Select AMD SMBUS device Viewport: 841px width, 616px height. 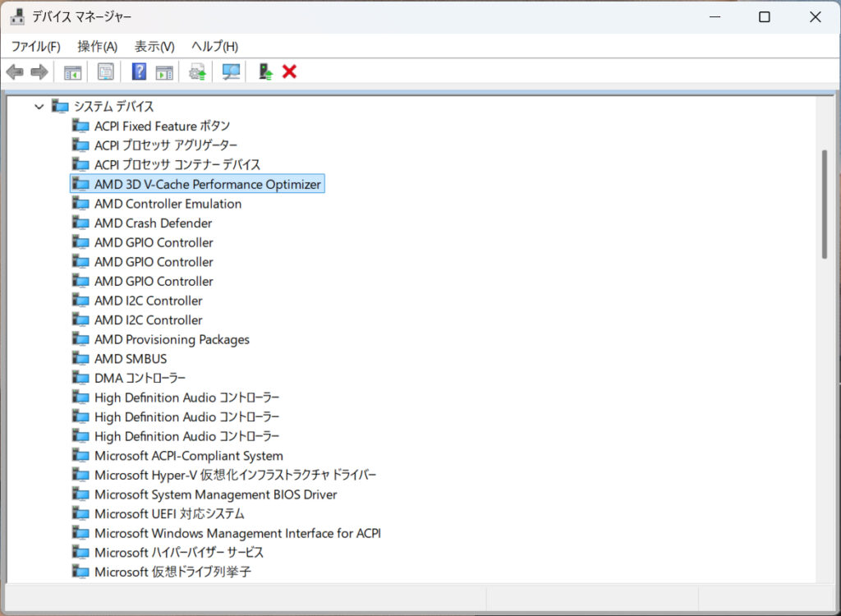131,359
